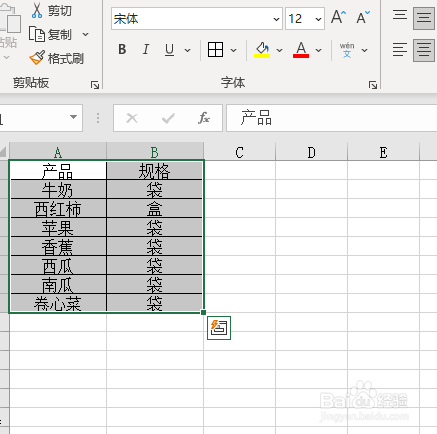Image resolution: width=437 pixels, height=434 pixels.
Task: Select column B header
Action: [155, 152]
